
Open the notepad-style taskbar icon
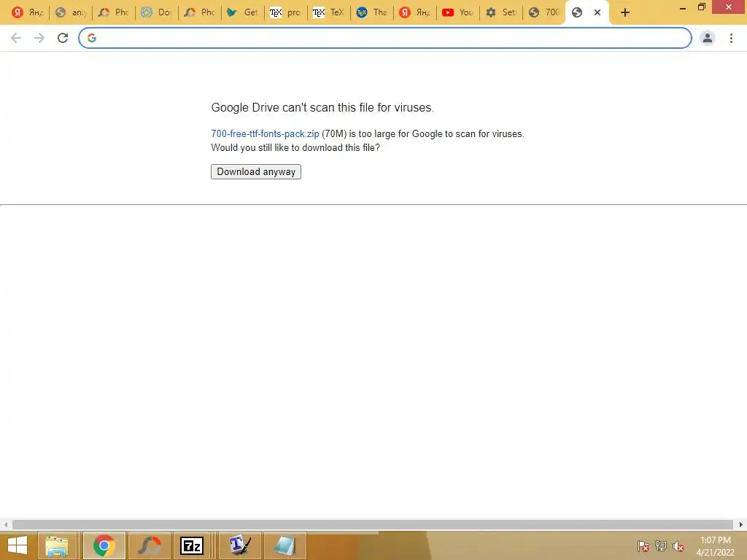point(285,545)
